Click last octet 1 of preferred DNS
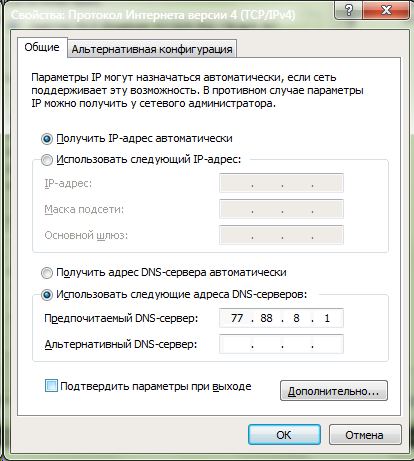The image size is (414, 461). coord(327,318)
